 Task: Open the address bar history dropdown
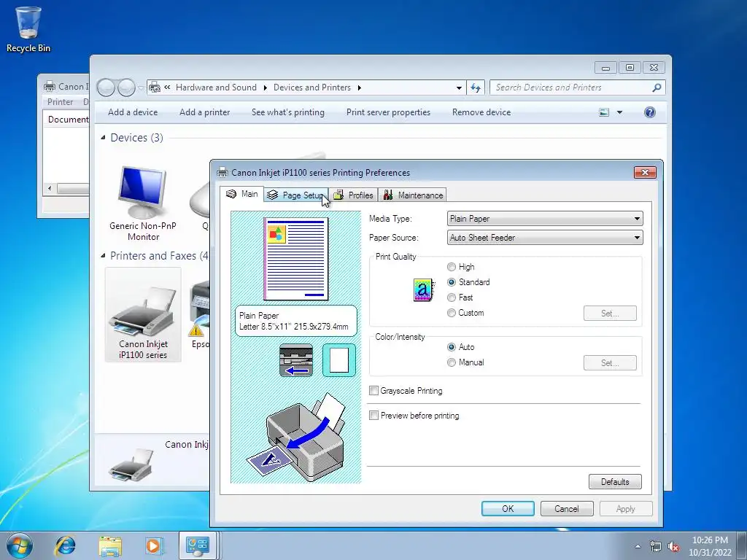(x=459, y=87)
